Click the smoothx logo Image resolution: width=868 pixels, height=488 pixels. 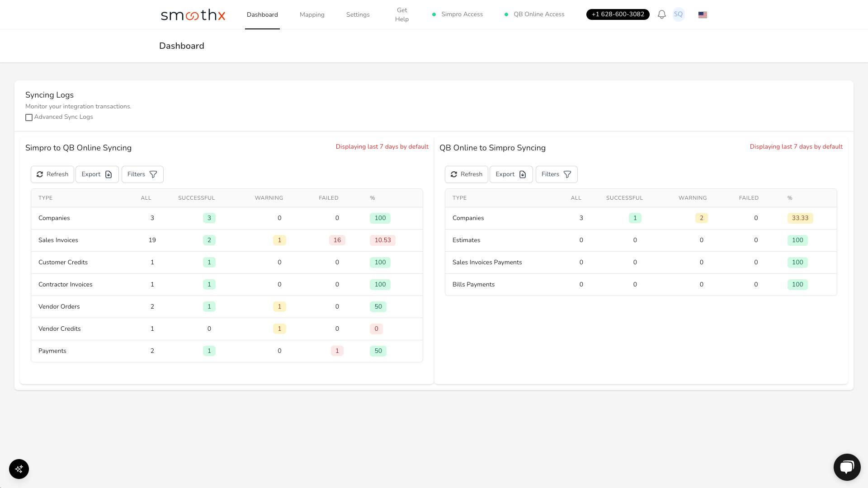coord(193,14)
